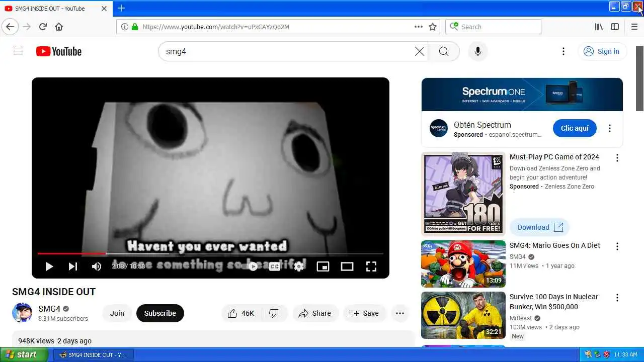The image size is (644, 362).
Task: Clear the smg4 search text with X
Action: click(x=420, y=51)
